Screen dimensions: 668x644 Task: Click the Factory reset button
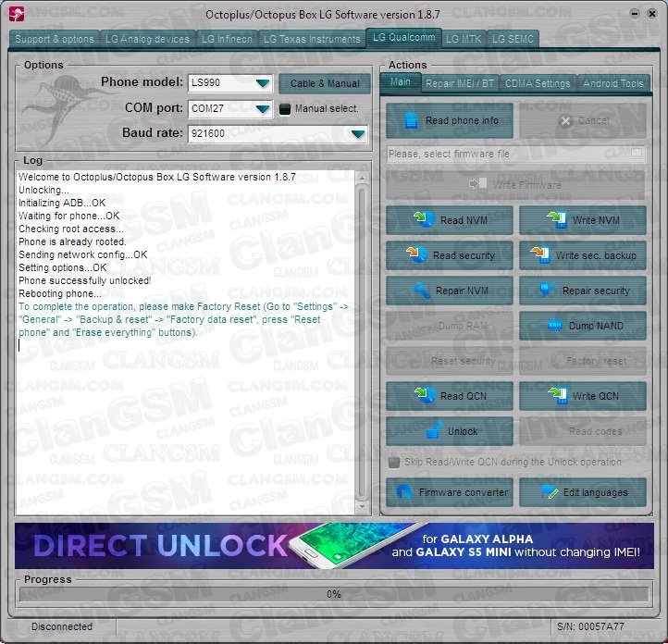tap(583, 361)
